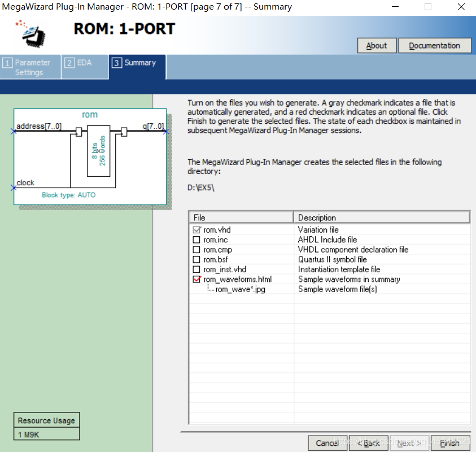Click the rom.inc file name
The width and height of the screenshot is (476, 452).
(216, 240)
